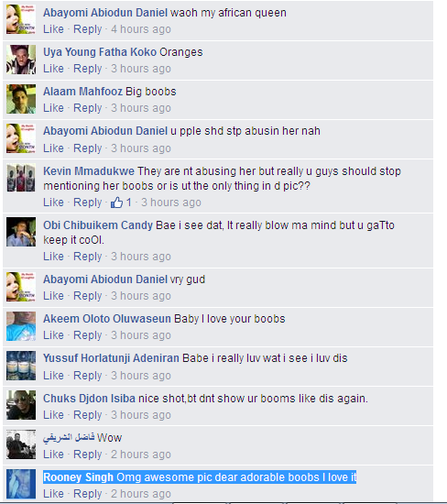This screenshot has width=447, height=504.
Task: Like the 'waoh my african queen' comment
Action: click(x=53, y=29)
